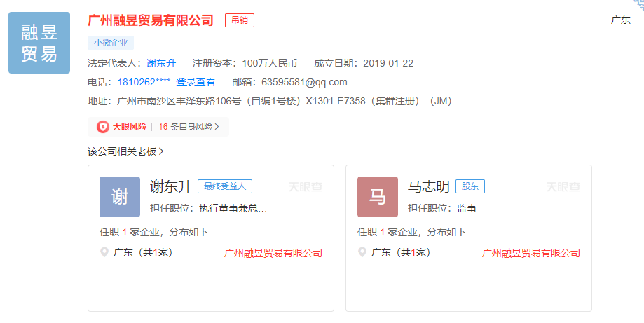
Task: Click establishment date 2019-01-22
Action: [388, 63]
